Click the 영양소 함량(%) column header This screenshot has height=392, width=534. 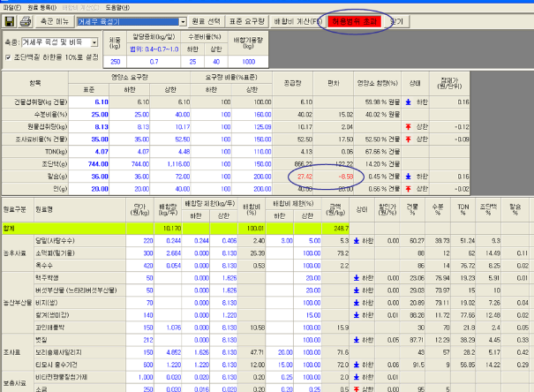tap(378, 84)
